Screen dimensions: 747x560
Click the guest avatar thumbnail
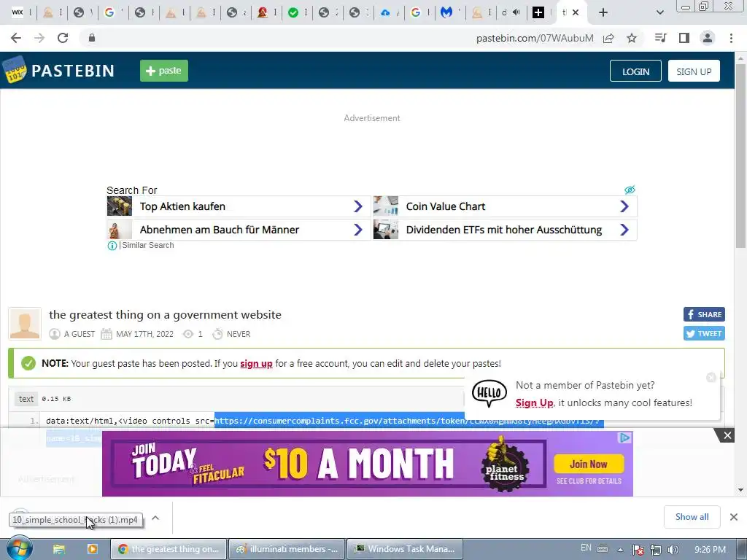tap(25, 323)
